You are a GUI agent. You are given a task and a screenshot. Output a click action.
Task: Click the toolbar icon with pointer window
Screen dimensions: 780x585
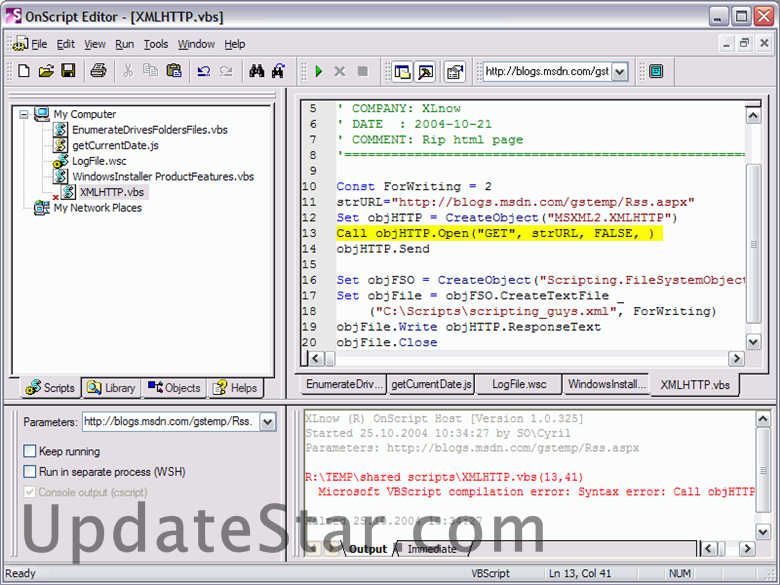point(425,72)
